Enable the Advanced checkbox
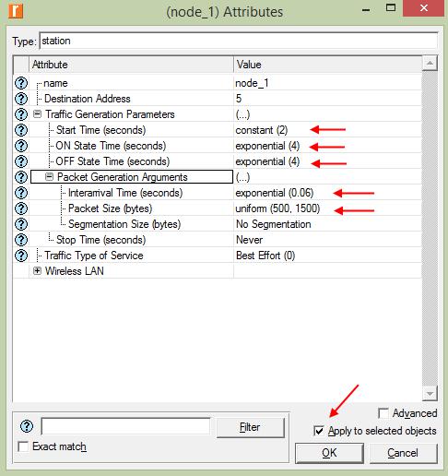The image size is (448, 476). click(383, 413)
